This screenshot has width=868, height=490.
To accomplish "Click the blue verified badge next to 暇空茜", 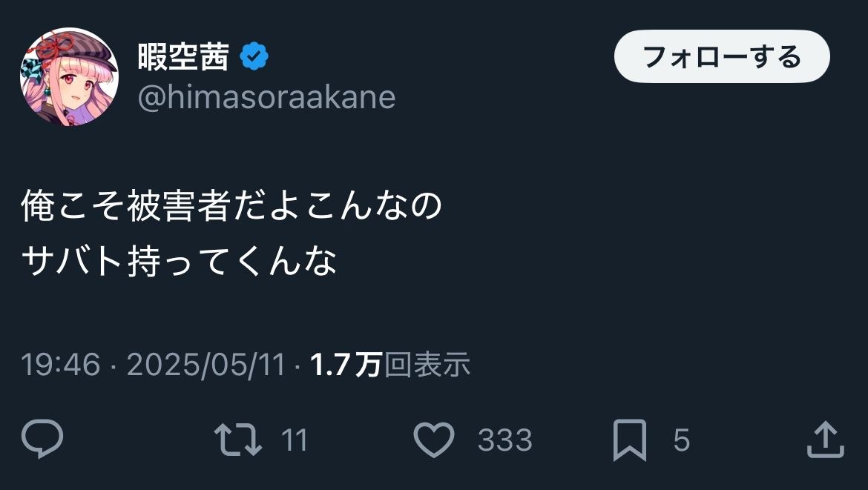I will point(254,57).
